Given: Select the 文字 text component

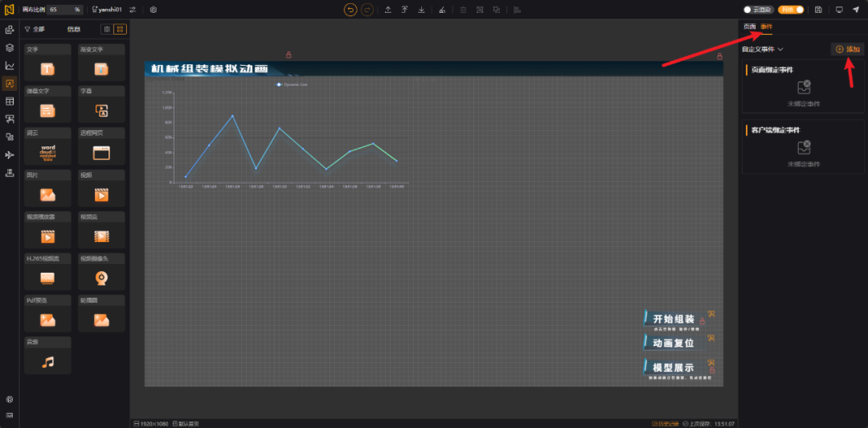Looking at the screenshot, I should tap(47, 63).
